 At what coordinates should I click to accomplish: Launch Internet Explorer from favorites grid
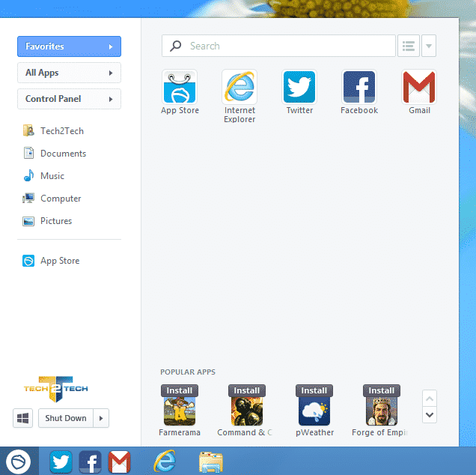(239, 88)
